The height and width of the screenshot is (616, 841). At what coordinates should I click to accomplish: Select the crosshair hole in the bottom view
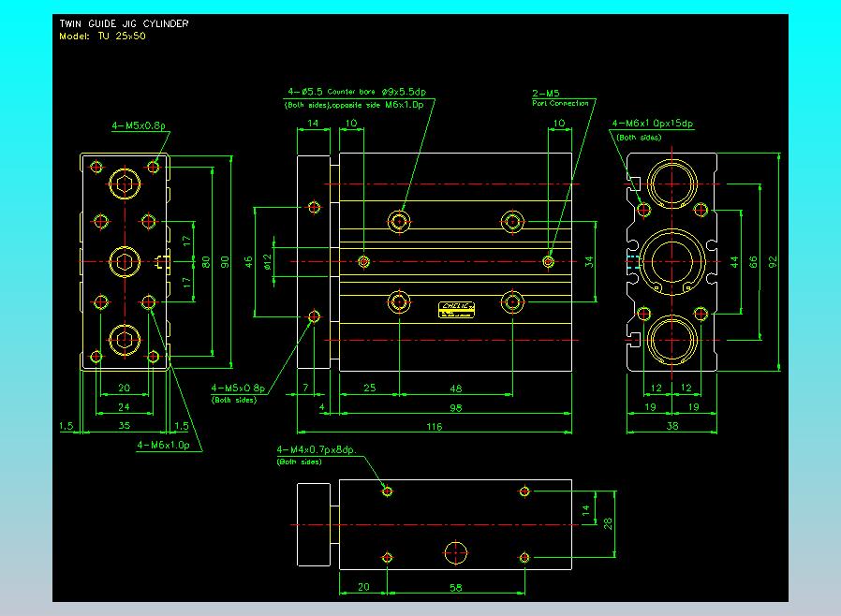456,552
